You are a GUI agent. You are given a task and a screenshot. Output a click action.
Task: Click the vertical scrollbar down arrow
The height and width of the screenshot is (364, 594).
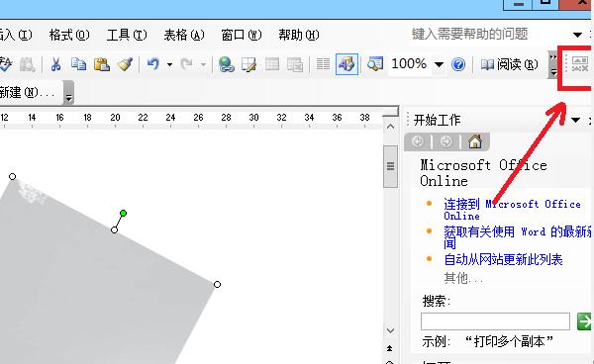(391, 330)
